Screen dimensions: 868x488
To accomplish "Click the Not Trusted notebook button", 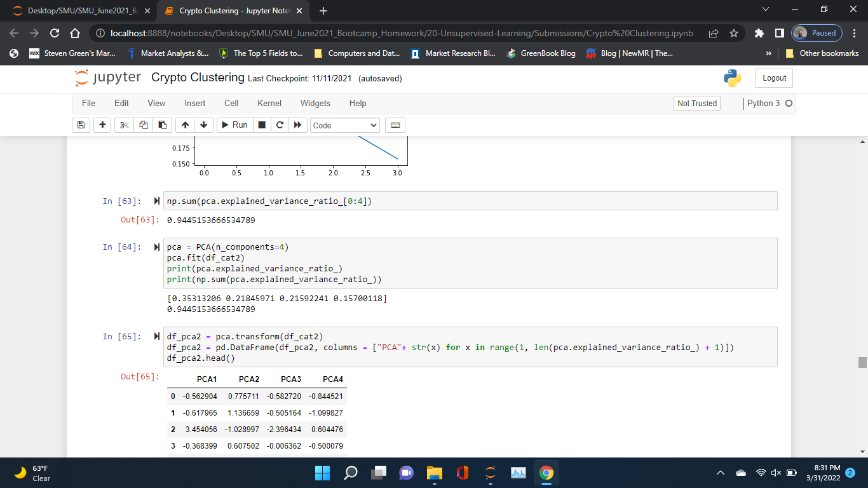I will (697, 104).
